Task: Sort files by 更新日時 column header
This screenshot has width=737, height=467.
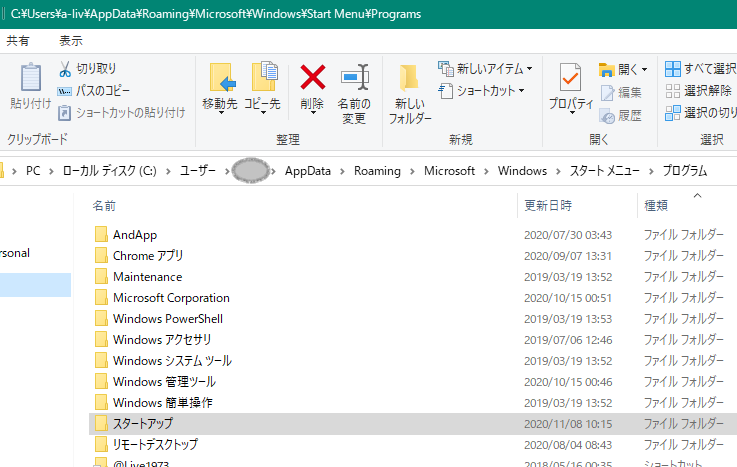Action: [x=548, y=206]
